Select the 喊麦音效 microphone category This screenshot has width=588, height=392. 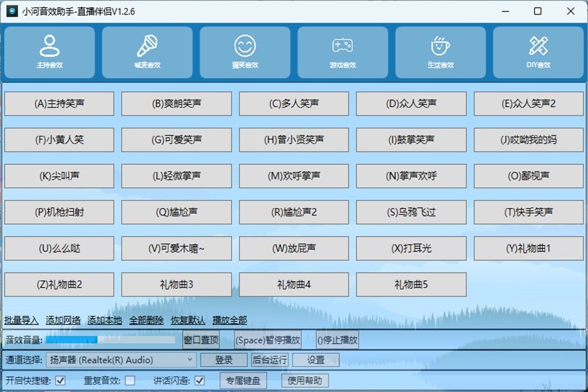[x=147, y=52]
